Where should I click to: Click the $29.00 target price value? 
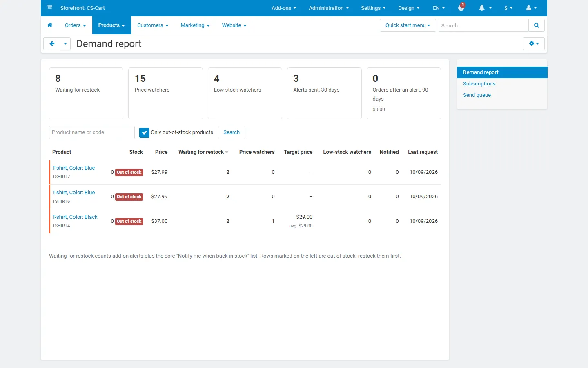pyautogui.click(x=304, y=217)
